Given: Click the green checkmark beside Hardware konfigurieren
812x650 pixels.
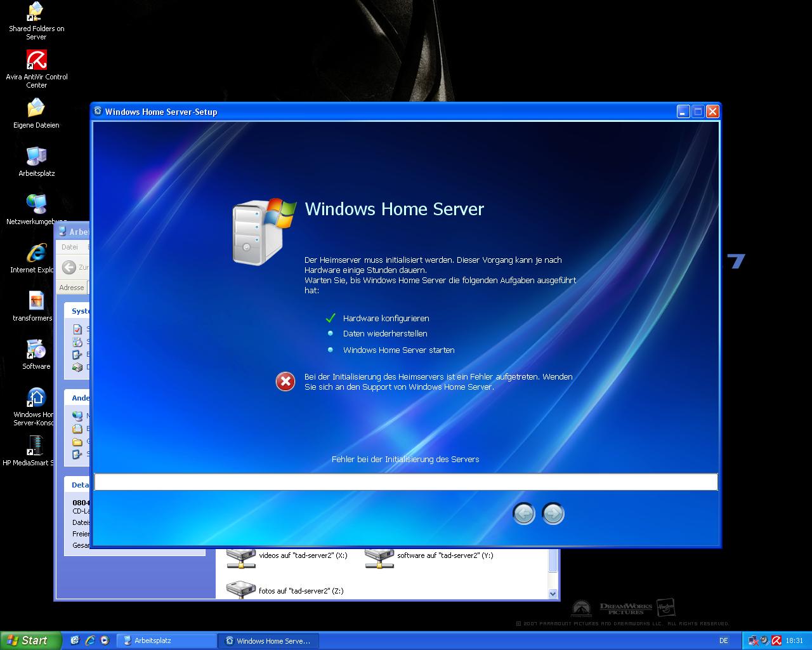Looking at the screenshot, I should pos(330,318).
